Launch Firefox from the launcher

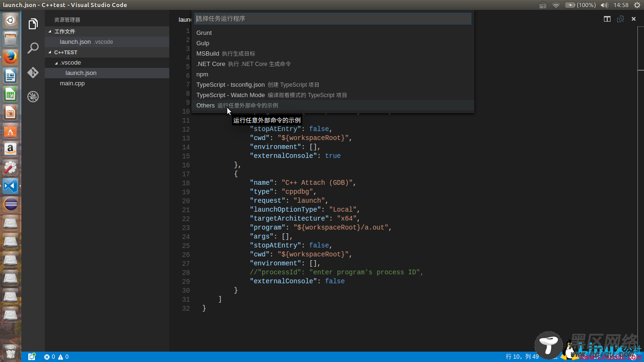tap(10, 57)
